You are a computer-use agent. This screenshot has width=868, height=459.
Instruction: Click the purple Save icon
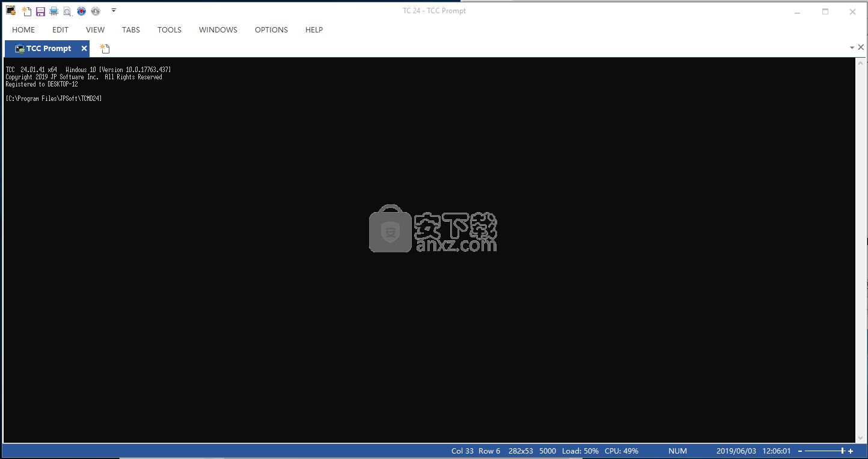(x=40, y=11)
